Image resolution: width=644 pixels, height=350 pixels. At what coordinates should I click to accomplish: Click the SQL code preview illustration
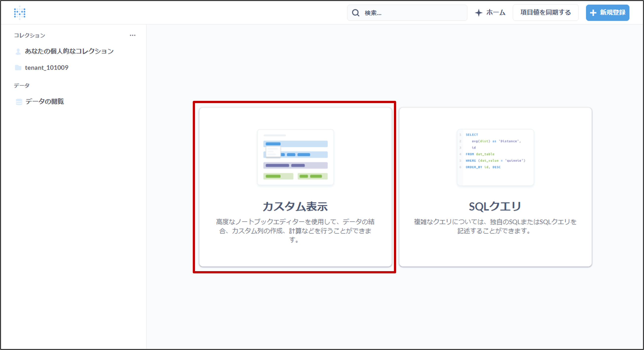[x=495, y=157]
